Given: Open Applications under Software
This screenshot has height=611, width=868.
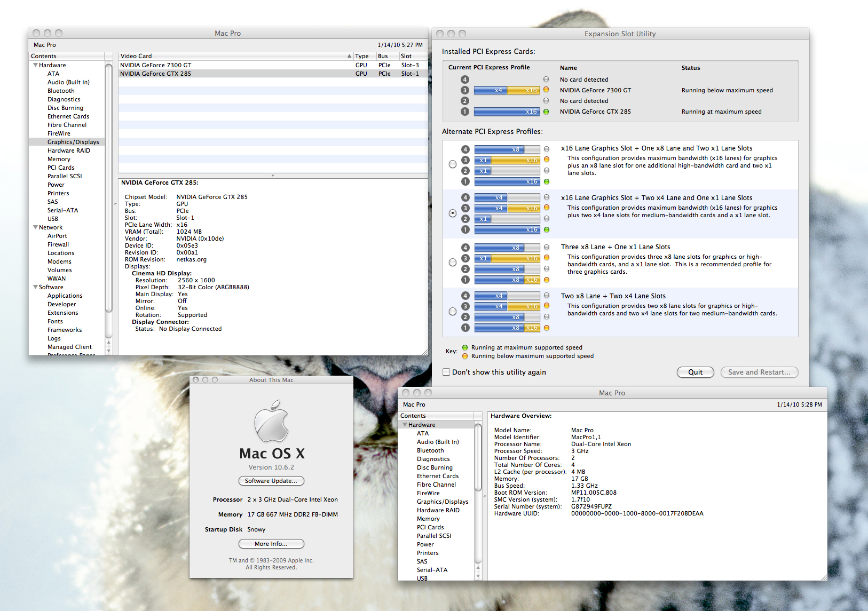Looking at the screenshot, I should [x=65, y=296].
